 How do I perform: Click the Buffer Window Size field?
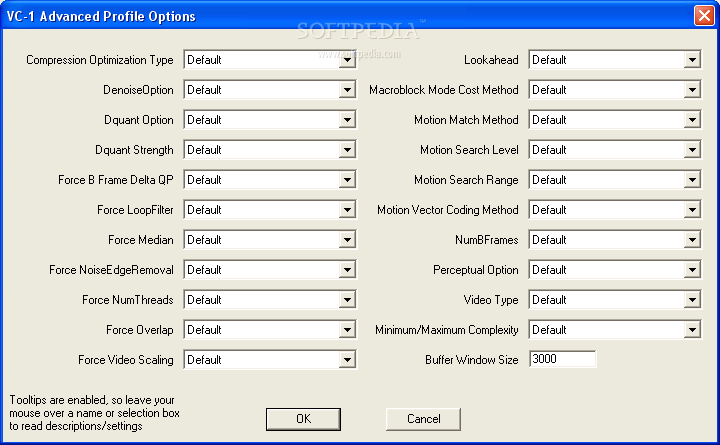[562, 360]
